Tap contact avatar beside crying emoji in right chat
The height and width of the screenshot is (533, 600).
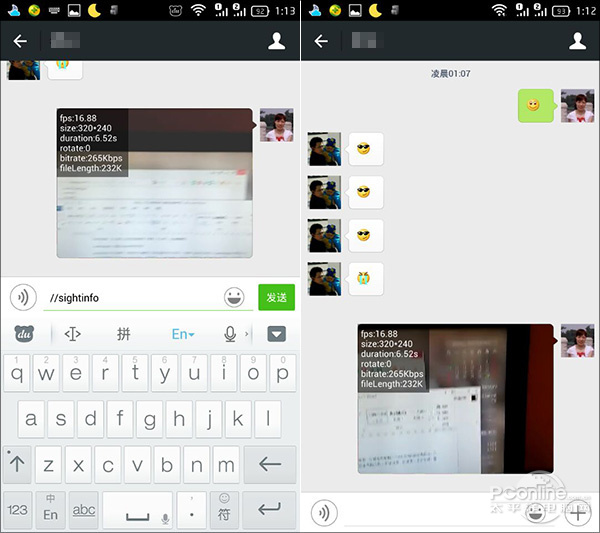(324, 279)
